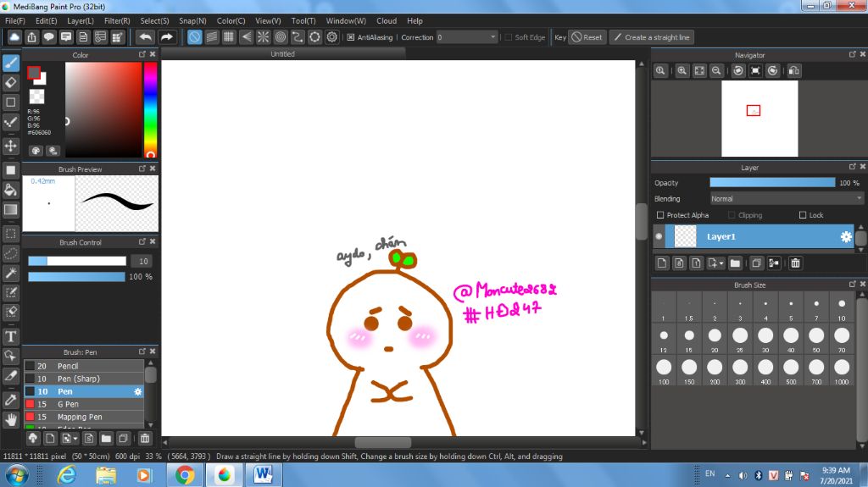Add a new layer in Layer panel

(662, 263)
